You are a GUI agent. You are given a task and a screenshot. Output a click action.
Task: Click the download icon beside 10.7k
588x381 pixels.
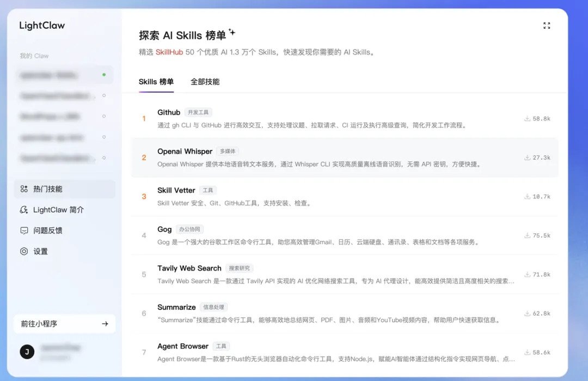(x=527, y=196)
